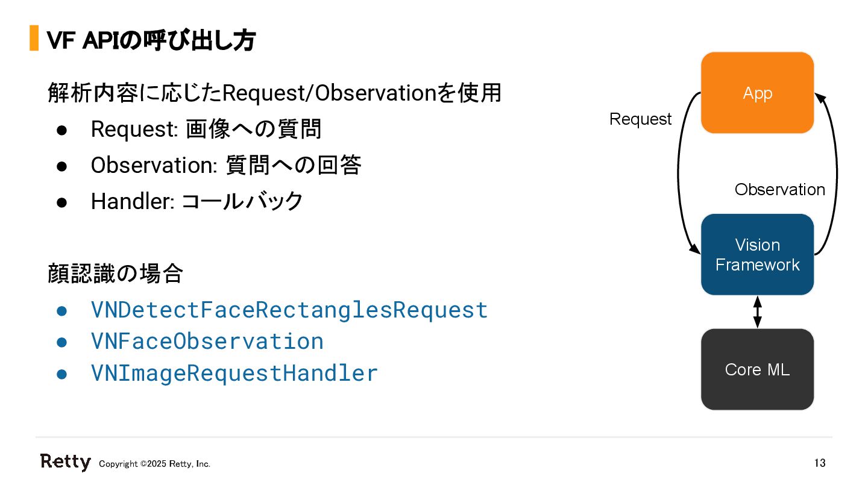Click VNImageRequestHandler code text
Image resolution: width=868 pixels, height=488 pixels.
[234, 374]
